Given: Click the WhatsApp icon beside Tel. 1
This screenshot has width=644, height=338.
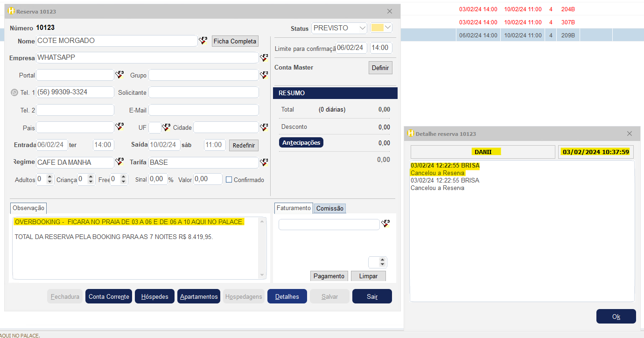Looking at the screenshot, I should tap(14, 92).
